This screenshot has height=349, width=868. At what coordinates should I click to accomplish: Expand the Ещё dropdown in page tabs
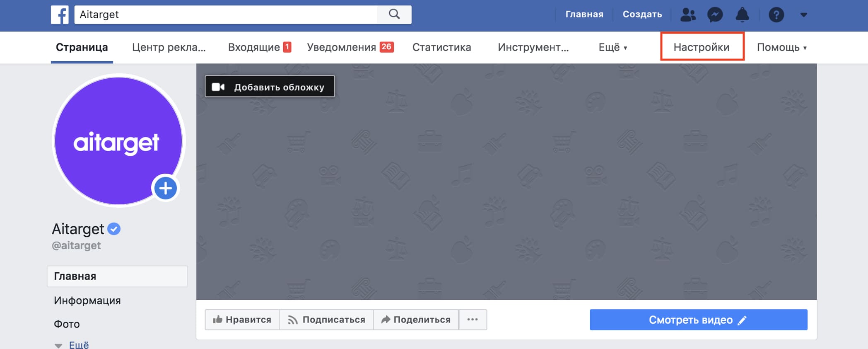point(613,47)
